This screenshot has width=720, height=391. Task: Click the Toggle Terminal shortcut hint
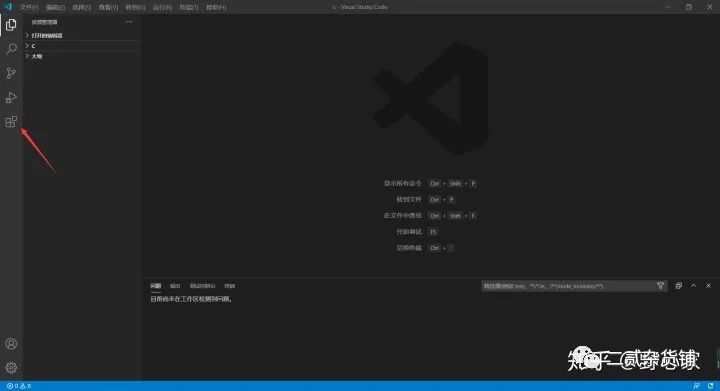(425, 248)
